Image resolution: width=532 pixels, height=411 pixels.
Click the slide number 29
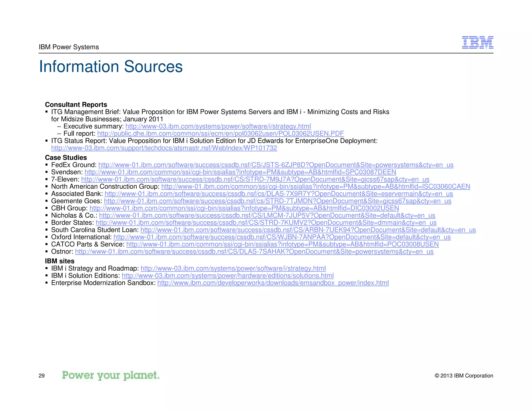pos(42,376)
